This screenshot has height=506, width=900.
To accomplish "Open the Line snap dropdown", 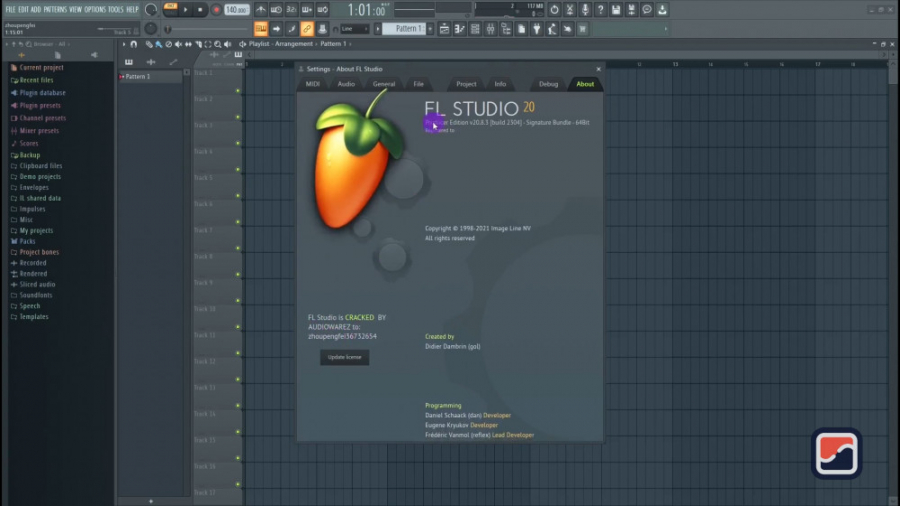I will point(354,29).
